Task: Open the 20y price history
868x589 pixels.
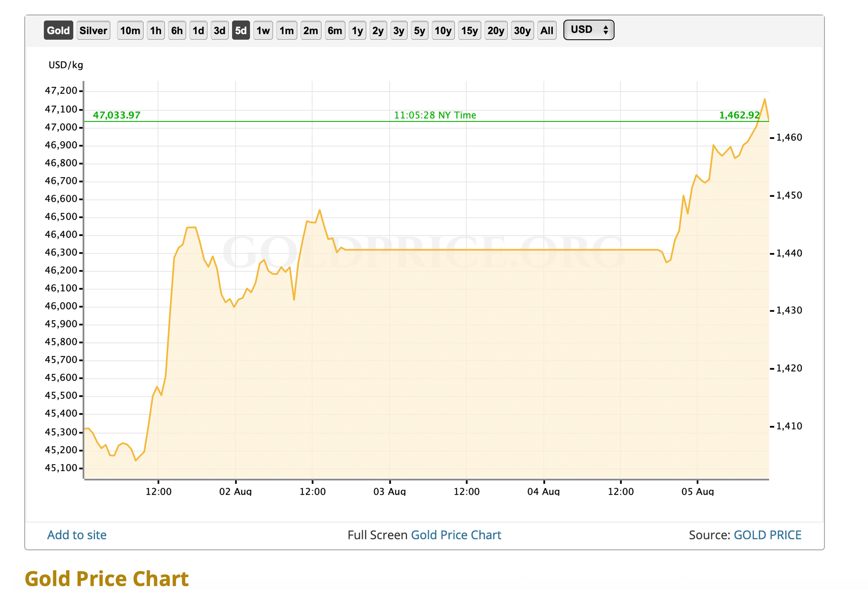Action: click(x=496, y=30)
